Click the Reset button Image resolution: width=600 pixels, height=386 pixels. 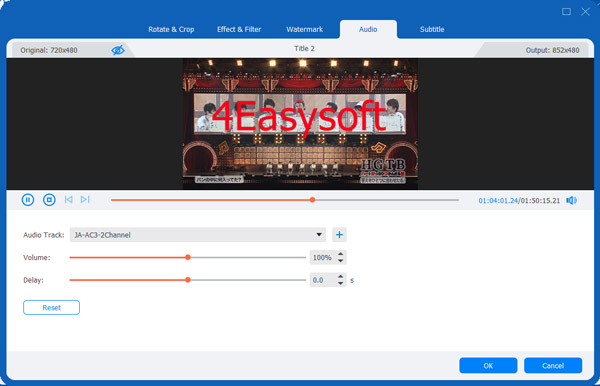pos(51,308)
